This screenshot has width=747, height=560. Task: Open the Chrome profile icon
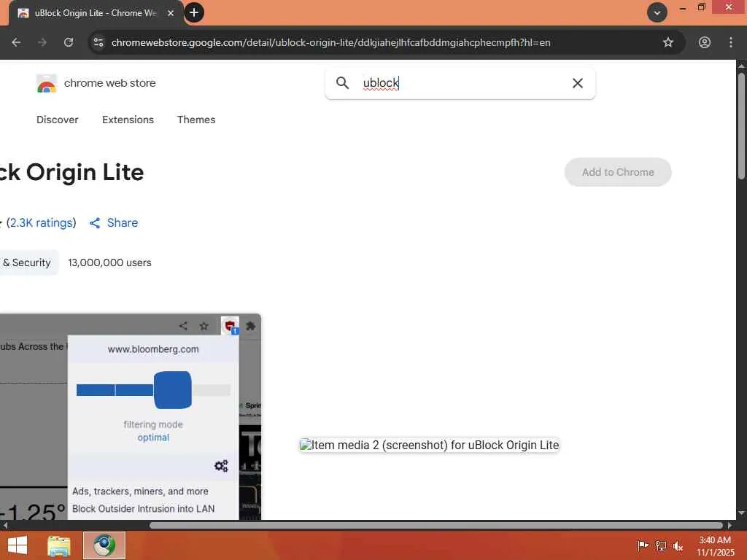[705, 42]
